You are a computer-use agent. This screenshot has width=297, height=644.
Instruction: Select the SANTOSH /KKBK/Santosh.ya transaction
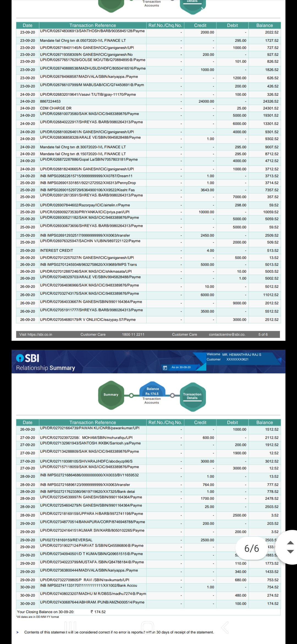(90, 443)
